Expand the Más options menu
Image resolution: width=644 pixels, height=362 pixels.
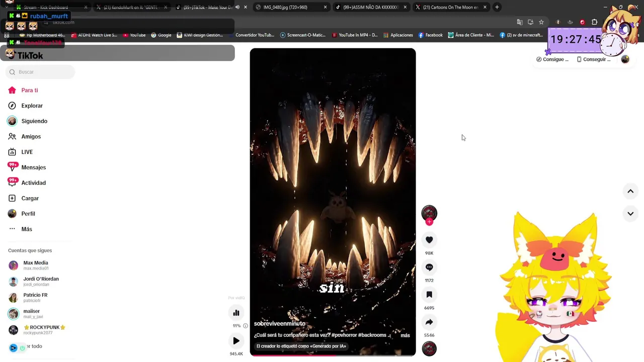[x=20, y=229]
